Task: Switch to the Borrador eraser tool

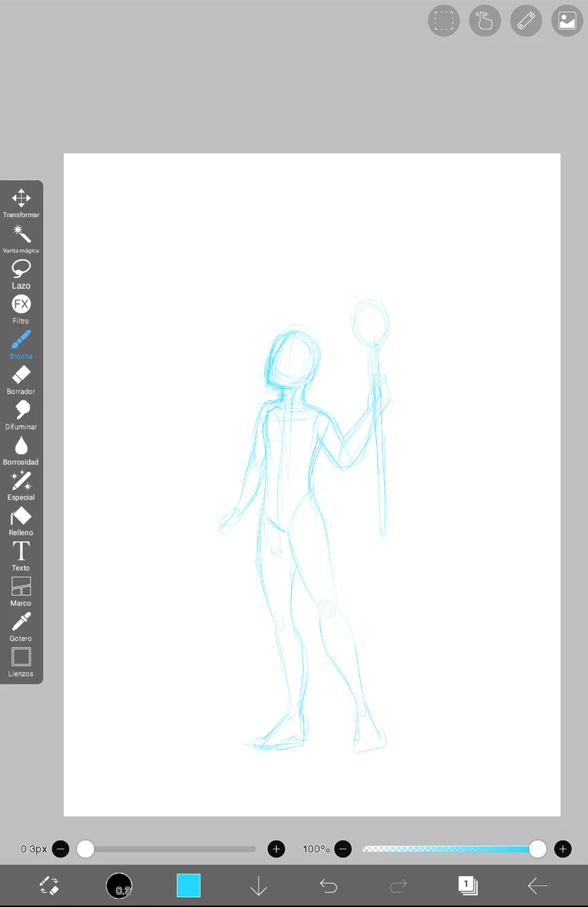Action: [x=21, y=381]
